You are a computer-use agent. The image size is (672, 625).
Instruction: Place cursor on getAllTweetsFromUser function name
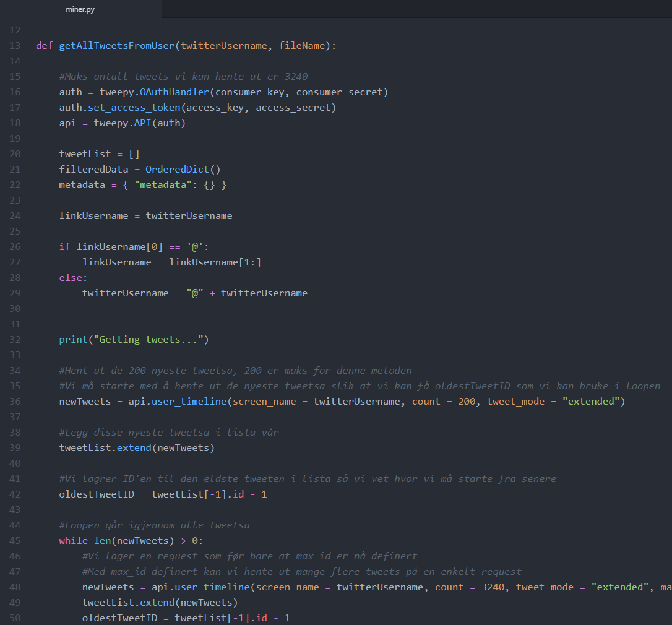point(117,46)
